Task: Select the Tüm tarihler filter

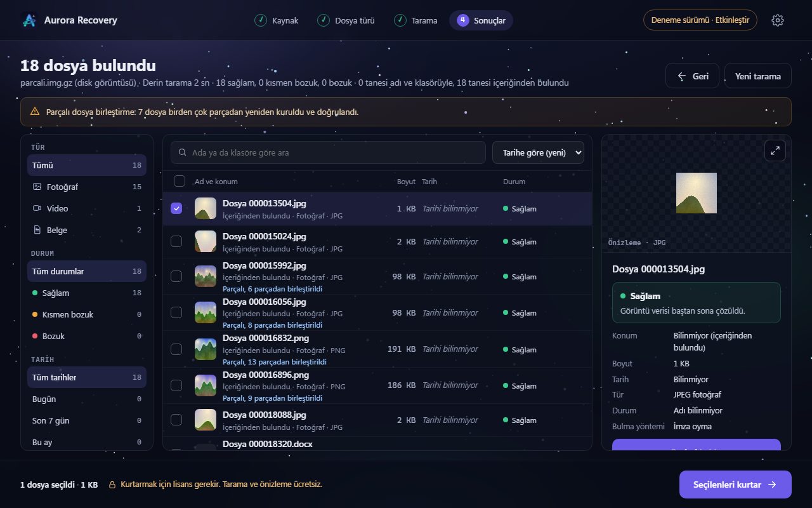Action: (87, 377)
